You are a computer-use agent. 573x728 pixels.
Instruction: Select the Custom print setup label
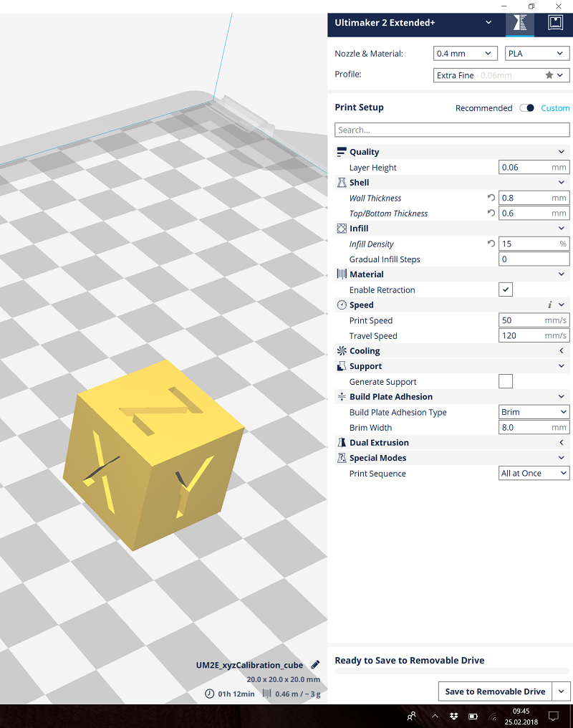[555, 107]
